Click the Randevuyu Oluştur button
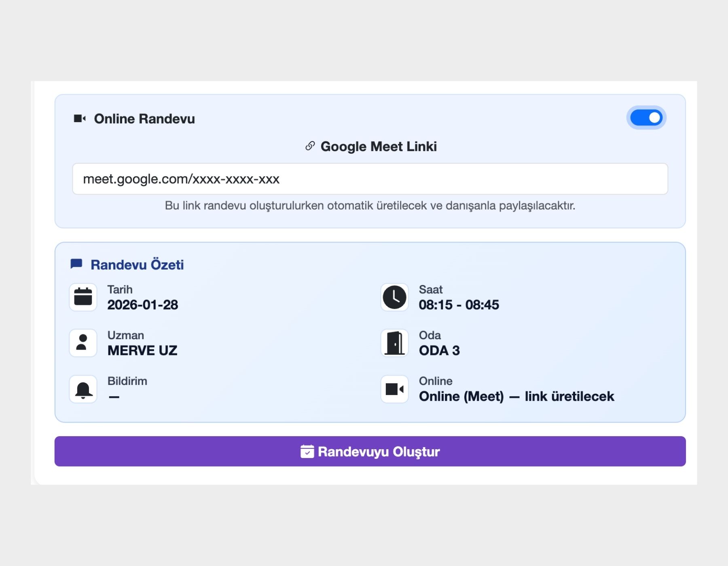The image size is (728, 566). click(369, 452)
